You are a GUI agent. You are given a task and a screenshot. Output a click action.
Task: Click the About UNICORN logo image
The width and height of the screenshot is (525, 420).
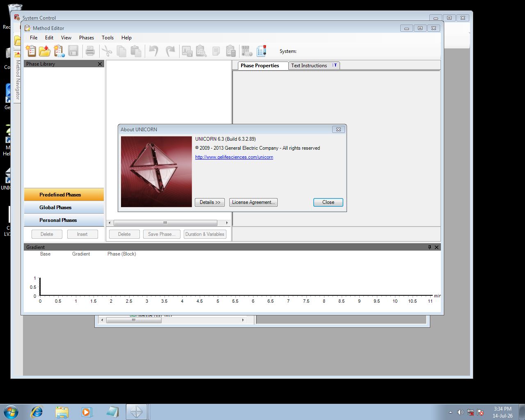coord(156,171)
